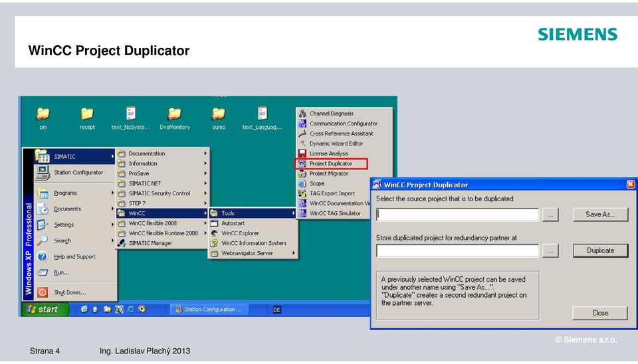Click the source project path field
This screenshot has height=364, width=638.
(x=458, y=215)
